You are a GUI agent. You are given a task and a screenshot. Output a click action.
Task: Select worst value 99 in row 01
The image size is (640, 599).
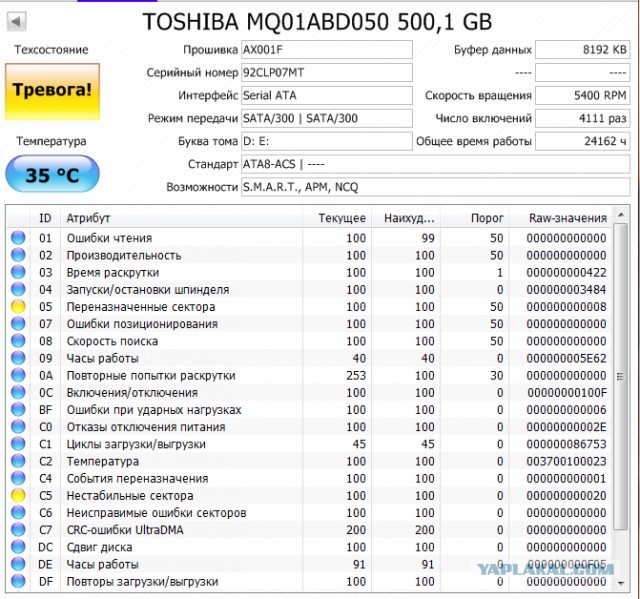428,238
